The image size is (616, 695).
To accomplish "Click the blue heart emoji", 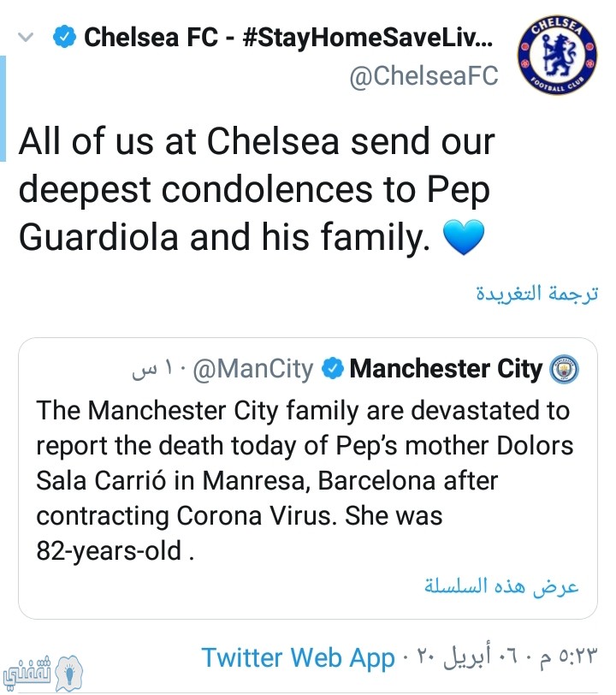I will click(464, 238).
